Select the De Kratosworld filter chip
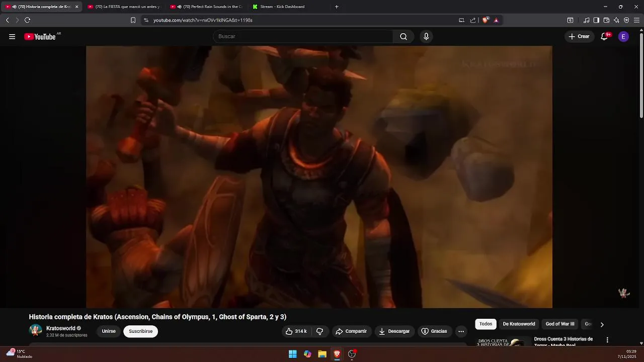Viewport: 644px width, 362px height. pos(519,324)
